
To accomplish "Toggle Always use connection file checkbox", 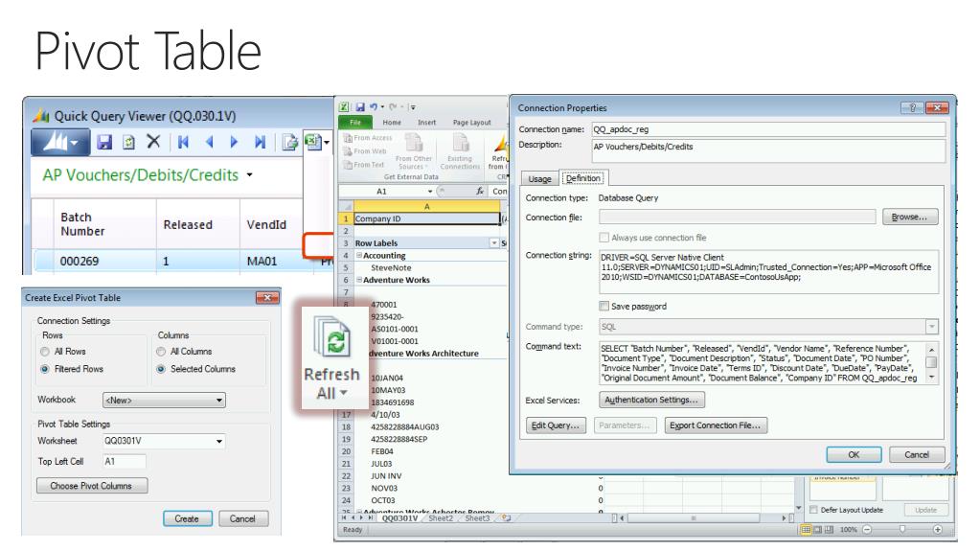I will 604,238.
